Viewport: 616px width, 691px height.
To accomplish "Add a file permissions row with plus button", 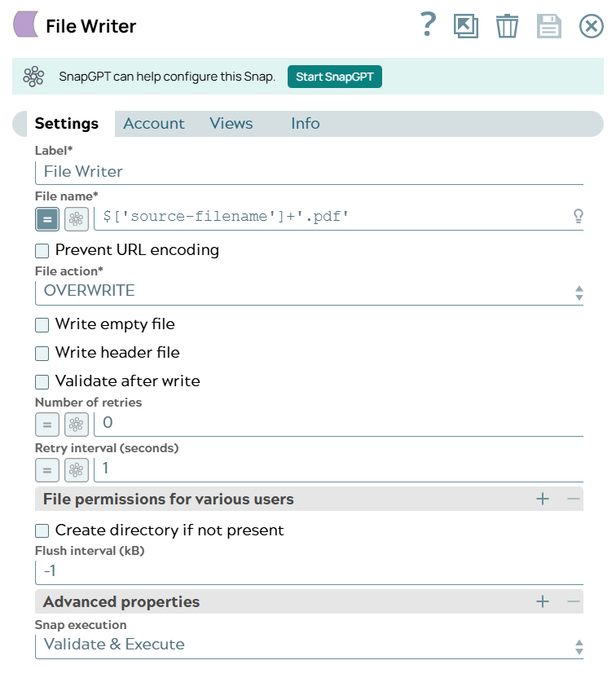I will [x=542, y=499].
